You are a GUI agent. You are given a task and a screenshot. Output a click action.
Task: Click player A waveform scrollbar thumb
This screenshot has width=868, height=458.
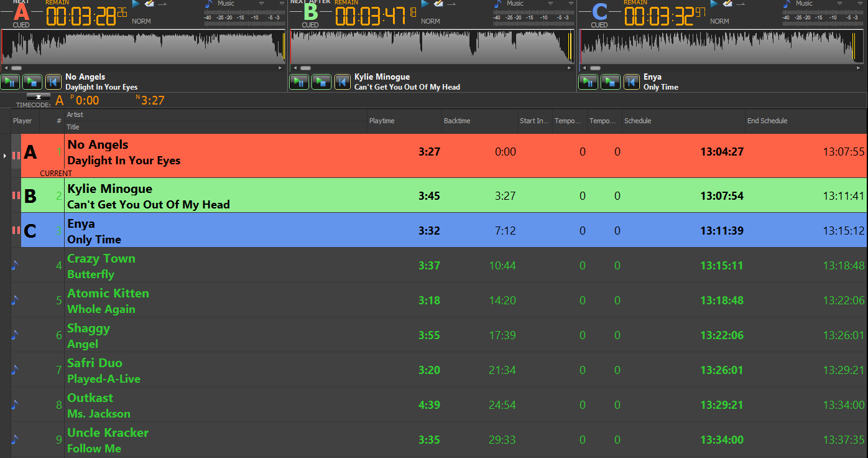click(16, 68)
